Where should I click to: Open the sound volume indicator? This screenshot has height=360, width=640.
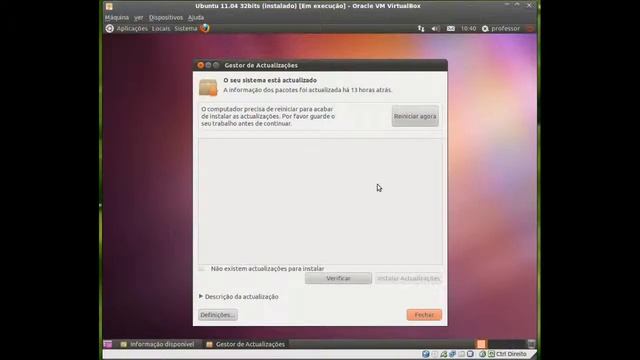click(436, 29)
